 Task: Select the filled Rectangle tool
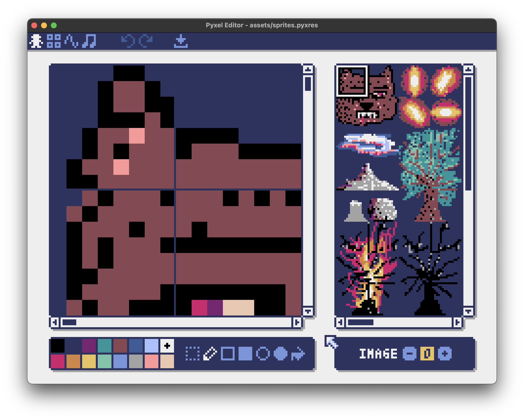(245, 353)
